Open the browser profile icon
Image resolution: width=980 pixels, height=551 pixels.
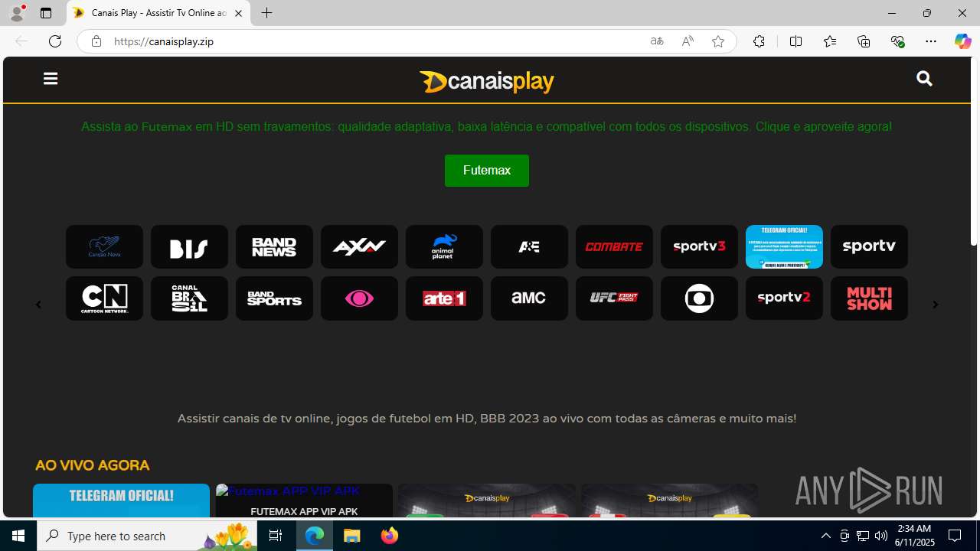pyautogui.click(x=17, y=13)
